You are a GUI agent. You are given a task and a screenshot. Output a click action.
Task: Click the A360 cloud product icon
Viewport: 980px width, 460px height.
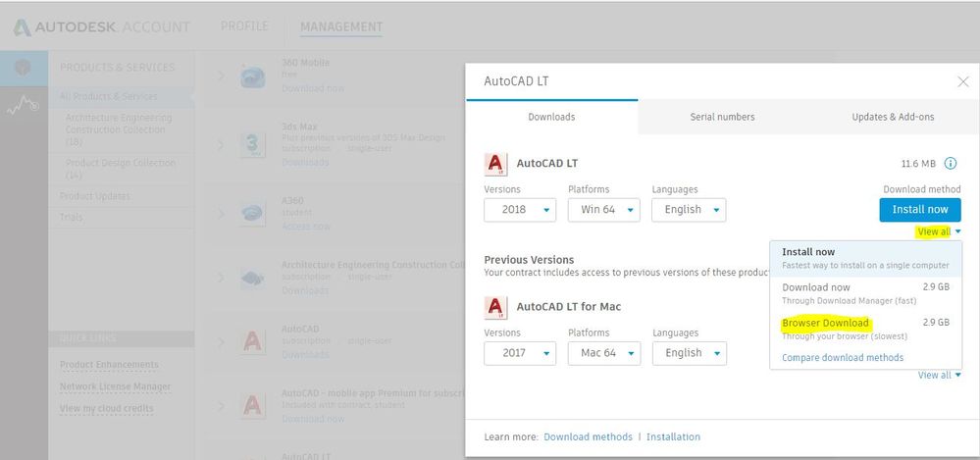252,214
